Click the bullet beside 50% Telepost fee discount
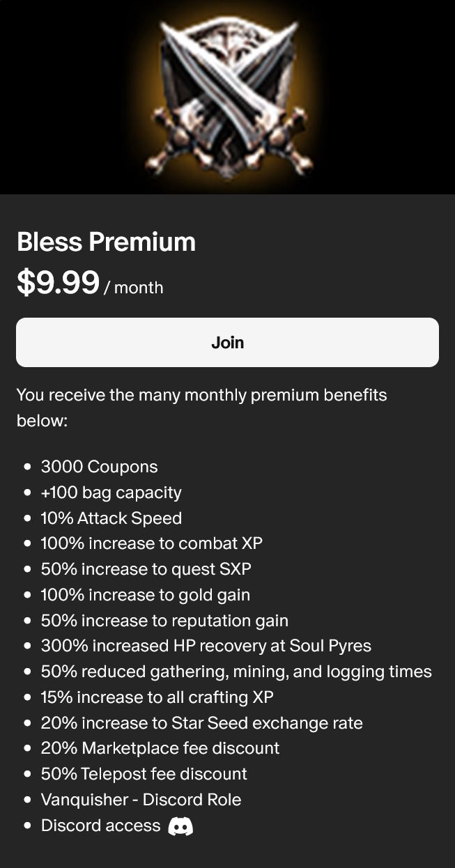 29,774
